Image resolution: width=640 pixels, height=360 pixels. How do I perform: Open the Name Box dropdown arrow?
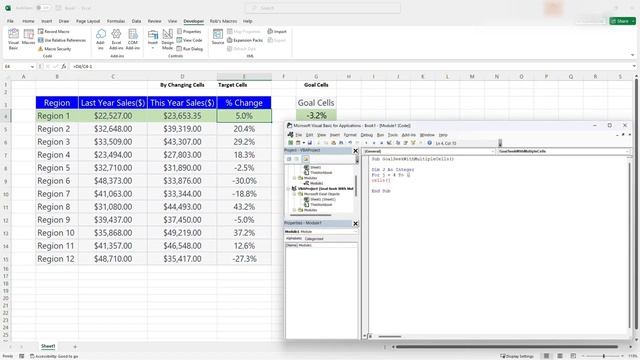(32, 67)
